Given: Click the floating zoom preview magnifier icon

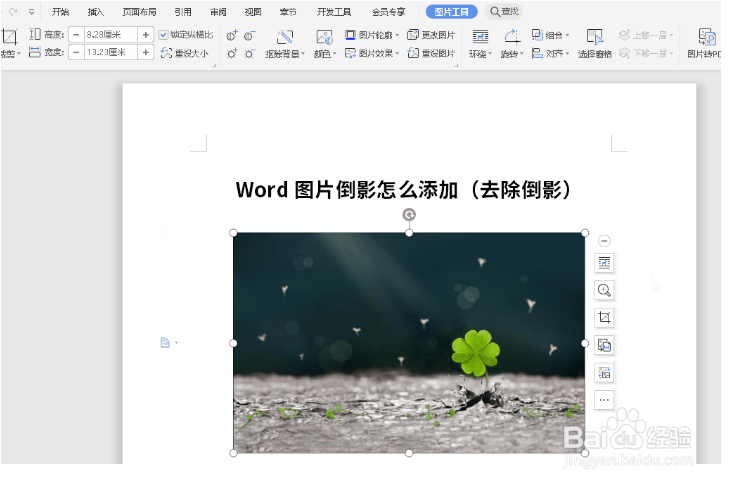Looking at the screenshot, I should tap(604, 290).
